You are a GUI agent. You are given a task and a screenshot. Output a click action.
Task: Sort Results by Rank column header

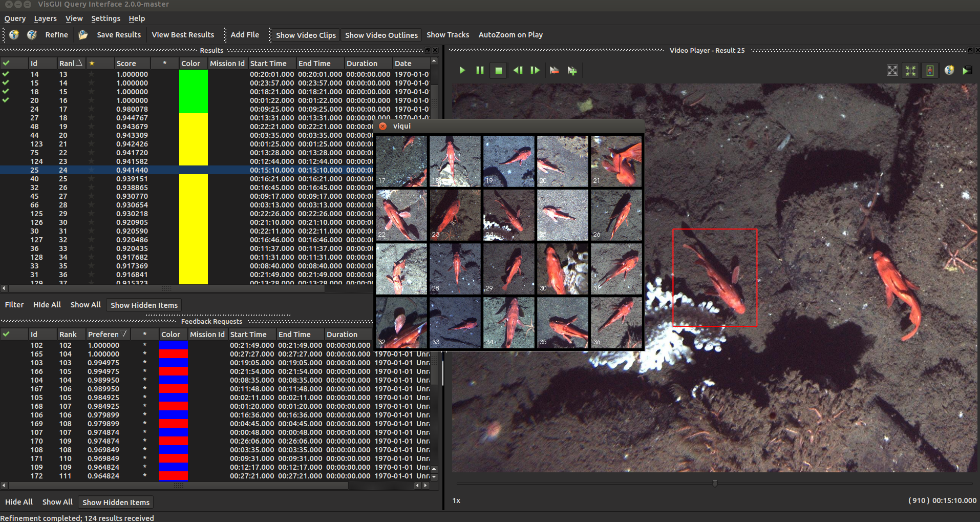(71, 63)
